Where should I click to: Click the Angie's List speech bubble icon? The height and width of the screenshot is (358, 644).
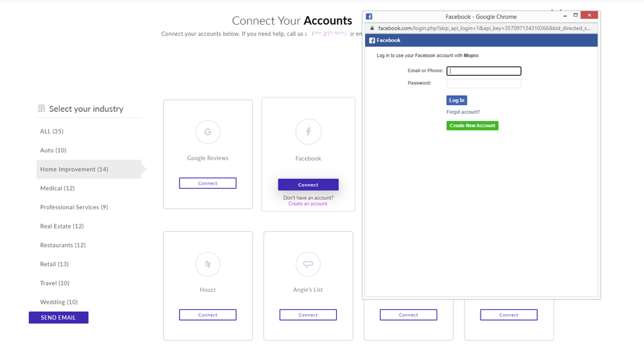[308, 264]
